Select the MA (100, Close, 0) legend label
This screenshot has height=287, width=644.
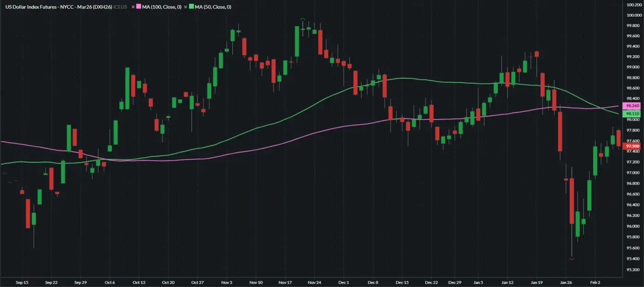pos(161,7)
